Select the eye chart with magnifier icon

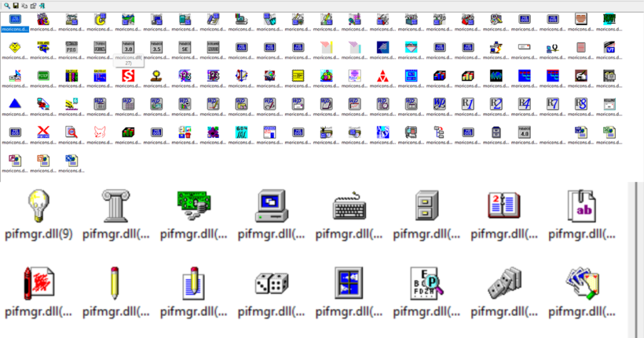(427, 283)
